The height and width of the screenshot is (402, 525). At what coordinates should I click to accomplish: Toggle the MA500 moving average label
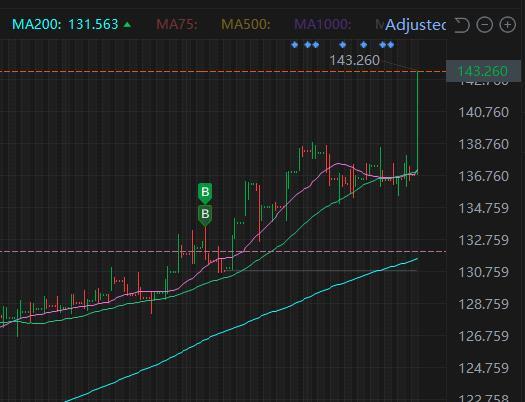245,24
